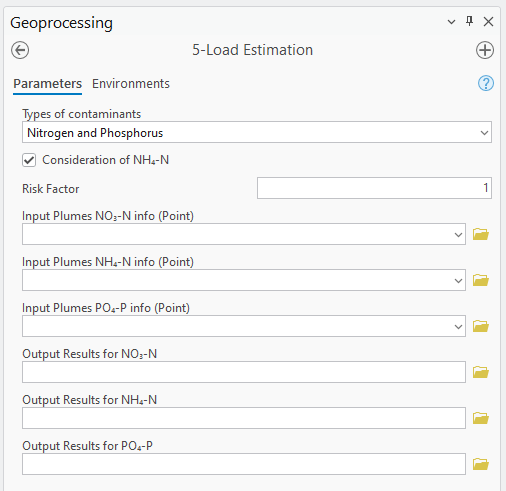Image resolution: width=506 pixels, height=491 pixels.
Task: Browse folder for Output Results PO₄-P
Action: pos(481,464)
